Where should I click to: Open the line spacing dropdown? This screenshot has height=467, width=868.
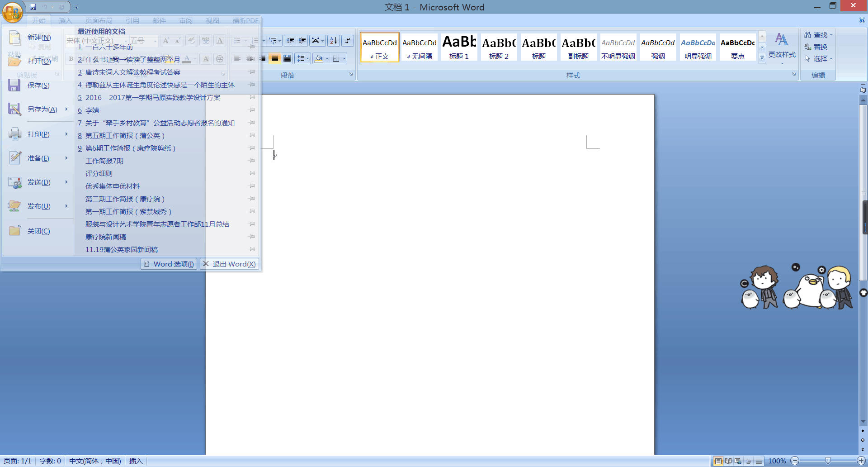(x=302, y=58)
